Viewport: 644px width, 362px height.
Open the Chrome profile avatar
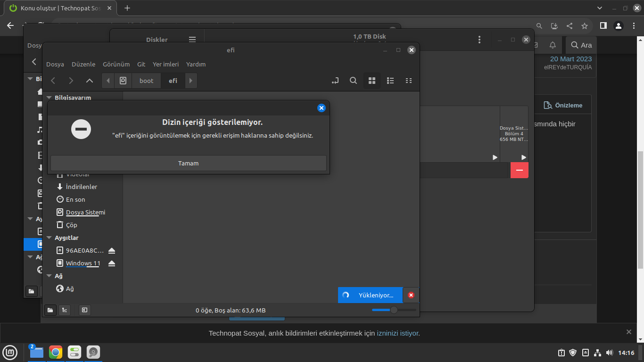click(619, 26)
